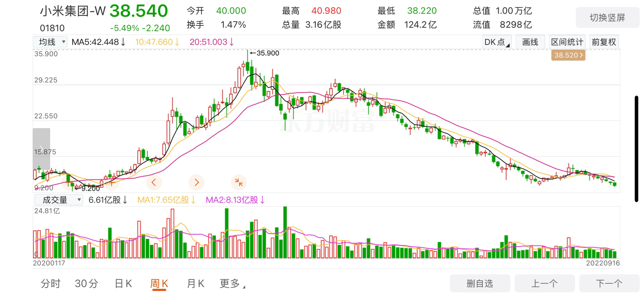Tap the MA2:8.13亿股 volume average
The width and height of the screenshot is (644, 298).
tap(235, 200)
